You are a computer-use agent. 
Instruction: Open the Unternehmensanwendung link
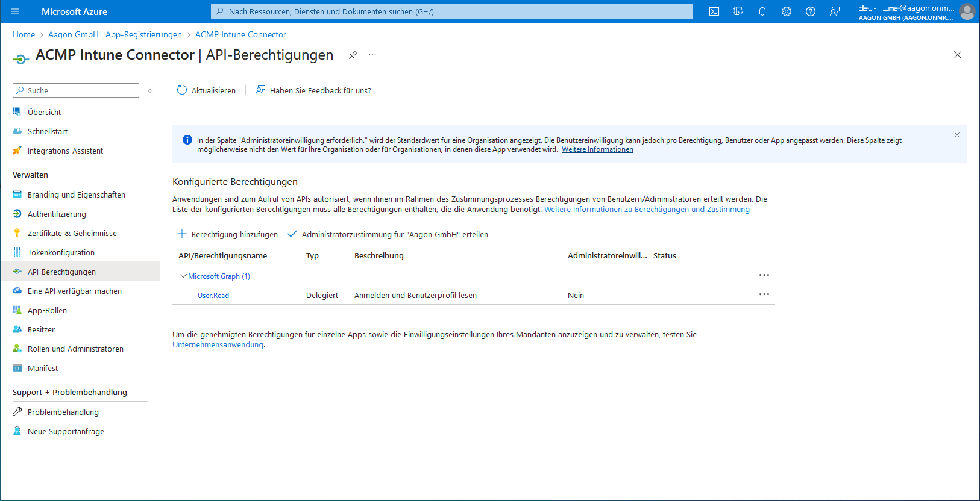(218, 344)
